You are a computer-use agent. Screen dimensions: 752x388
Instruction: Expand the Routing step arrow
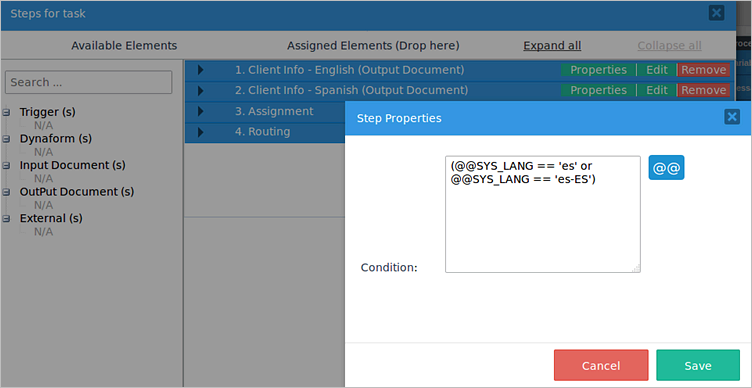tap(200, 131)
